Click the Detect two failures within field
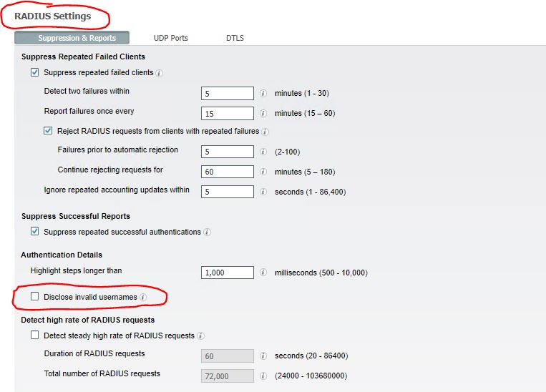Screen dimensions: 546x392 228,93
